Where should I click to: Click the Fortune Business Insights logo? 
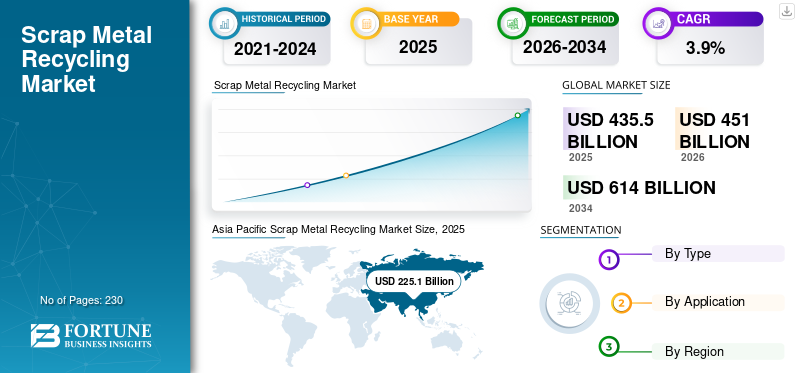click(x=91, y=335)
